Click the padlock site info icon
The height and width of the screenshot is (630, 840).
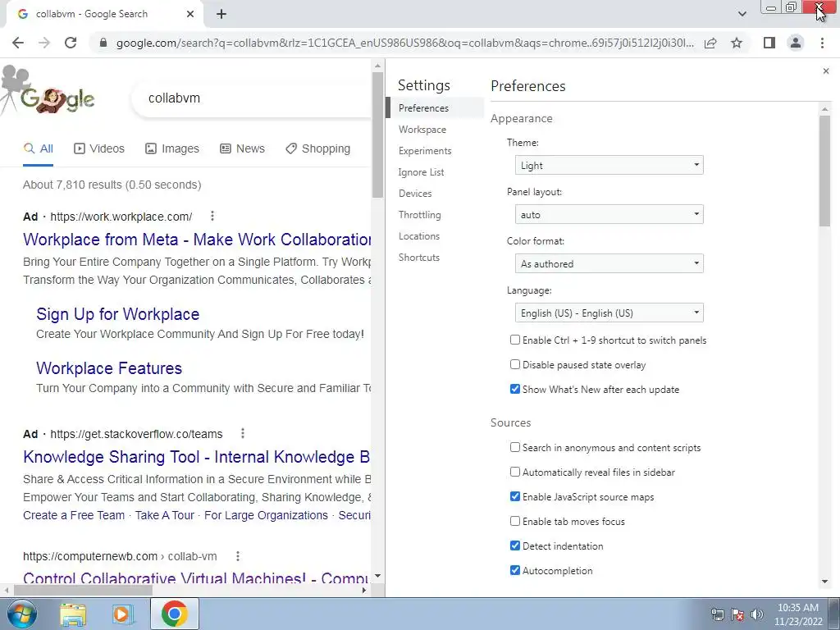(x=103, y=43)
